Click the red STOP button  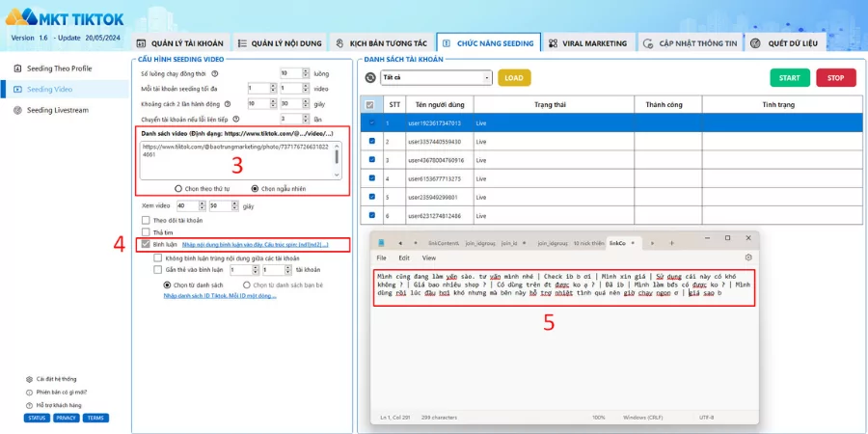[x=836, y=78]
